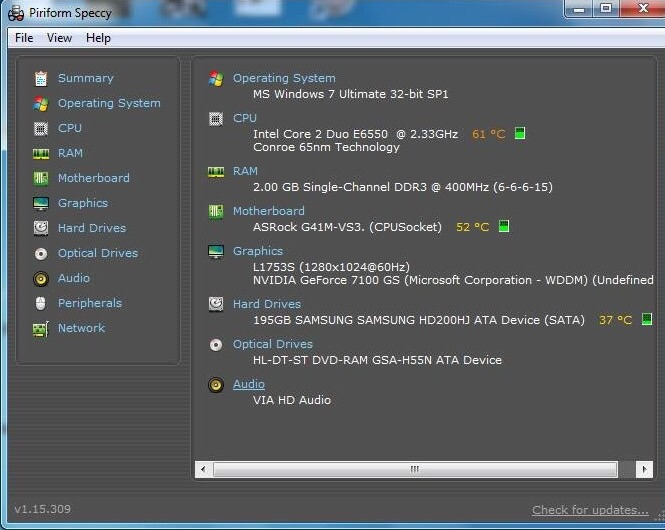Click the Motherboard icon in sidebar
Screen dimensions: 665x530
tap(41, 178)
